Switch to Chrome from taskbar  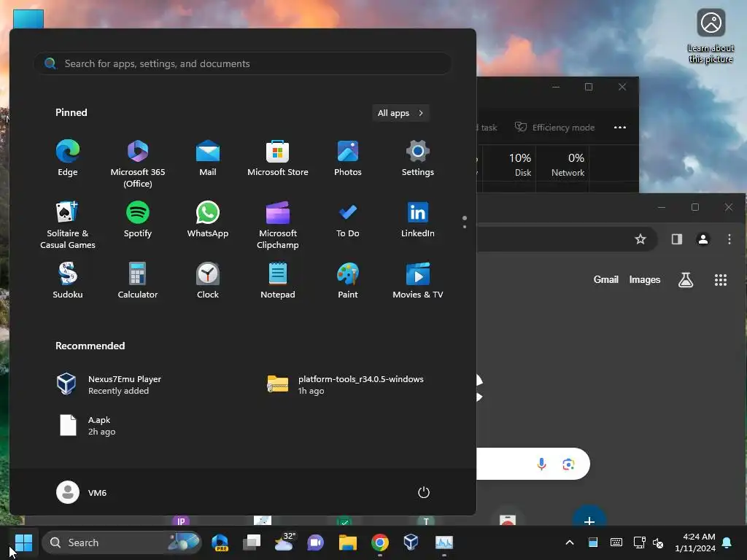pyautogui.click(x=380, y=542)
